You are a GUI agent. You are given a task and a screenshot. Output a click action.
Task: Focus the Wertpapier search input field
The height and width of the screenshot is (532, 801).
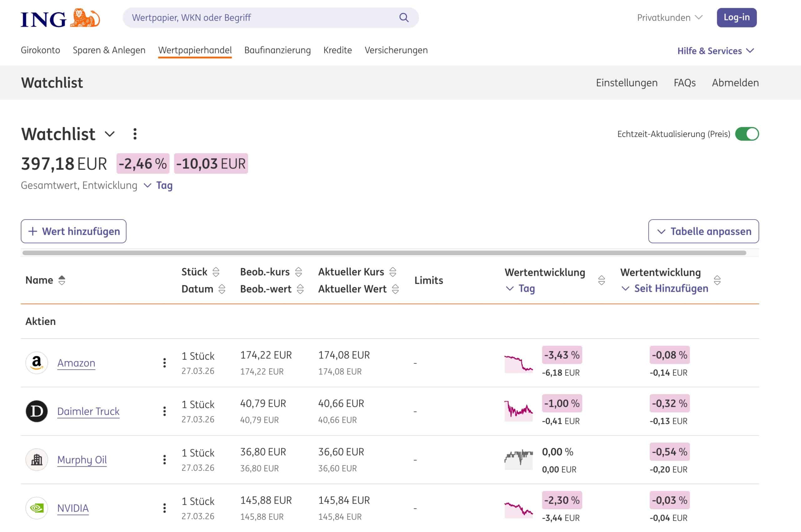pos(258,18)
